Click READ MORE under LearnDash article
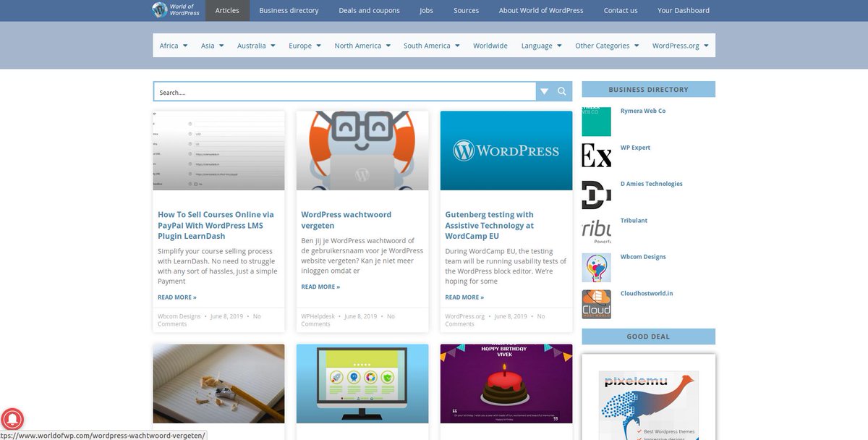Image resolution: width=868 pixels, height=440 pixels. tap(177, 297)
